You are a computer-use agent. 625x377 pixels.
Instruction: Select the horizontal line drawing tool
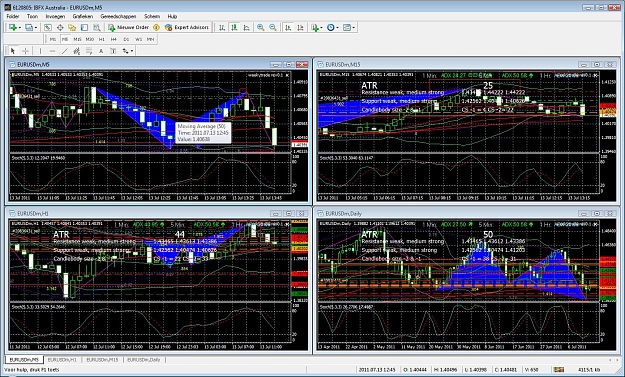point(53,51)
